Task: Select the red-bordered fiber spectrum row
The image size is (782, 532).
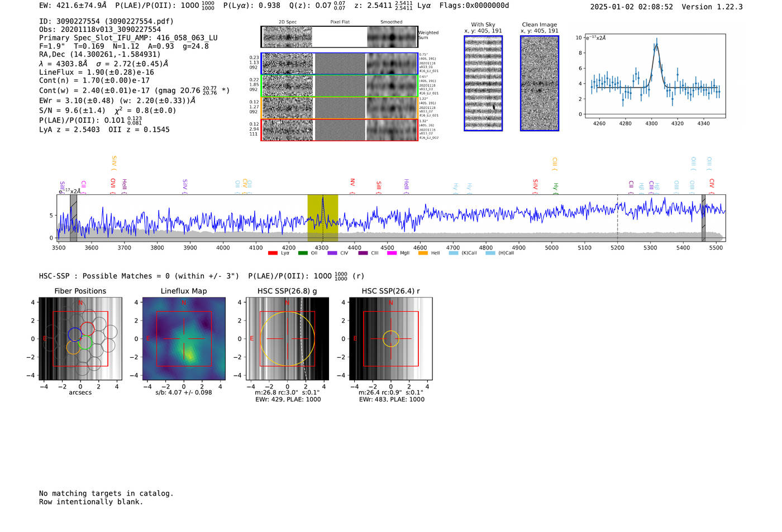Action: click(339, 130)
